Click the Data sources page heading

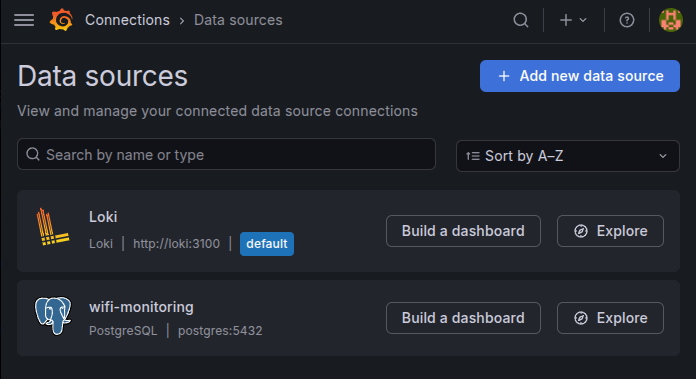point(103,76)
